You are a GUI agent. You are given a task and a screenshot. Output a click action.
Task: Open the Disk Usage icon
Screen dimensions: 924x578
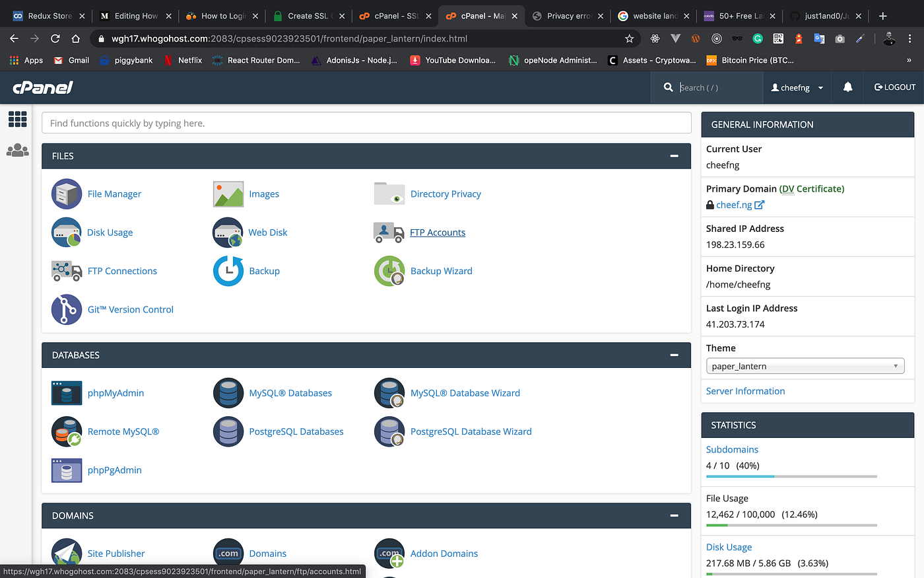coord(67,233)
